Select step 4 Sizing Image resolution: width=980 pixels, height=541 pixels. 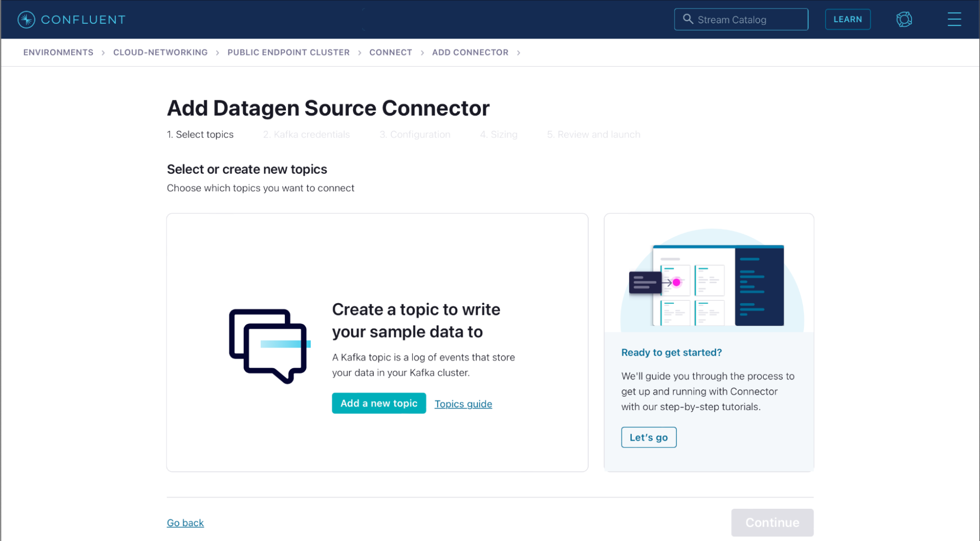[x=498, y=135]
